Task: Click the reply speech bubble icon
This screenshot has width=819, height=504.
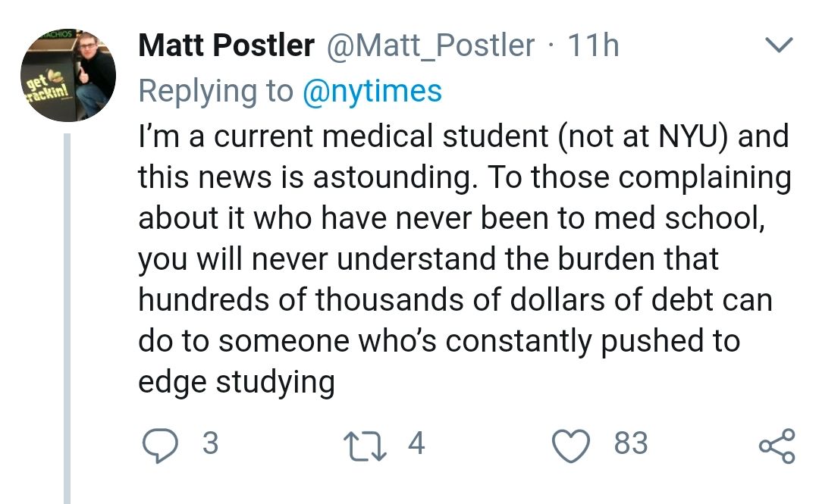Action: tap(158, 444)
